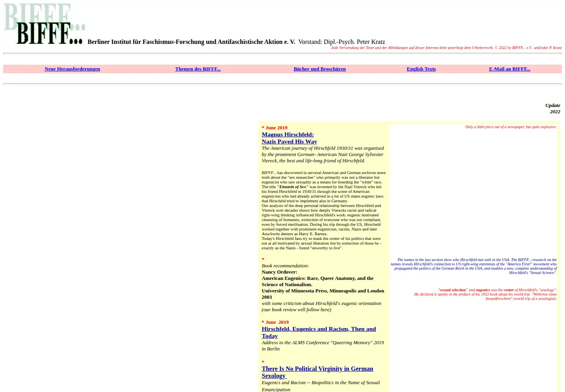Viewport: 565px width, 392px height.
Task: Click "(our book review will follow here)" note
Action: click(x=296, y=310)
